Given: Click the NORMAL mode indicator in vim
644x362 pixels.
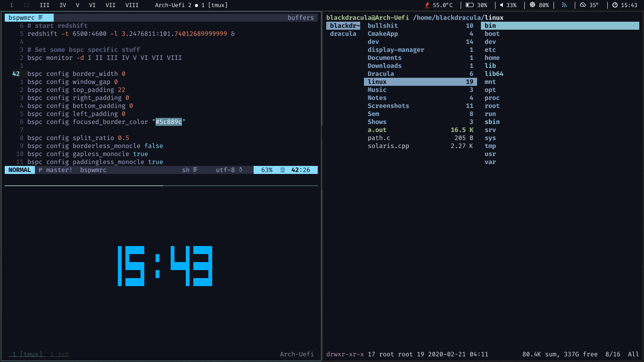Looking at the screenshot, I should (x=20, y=170).
